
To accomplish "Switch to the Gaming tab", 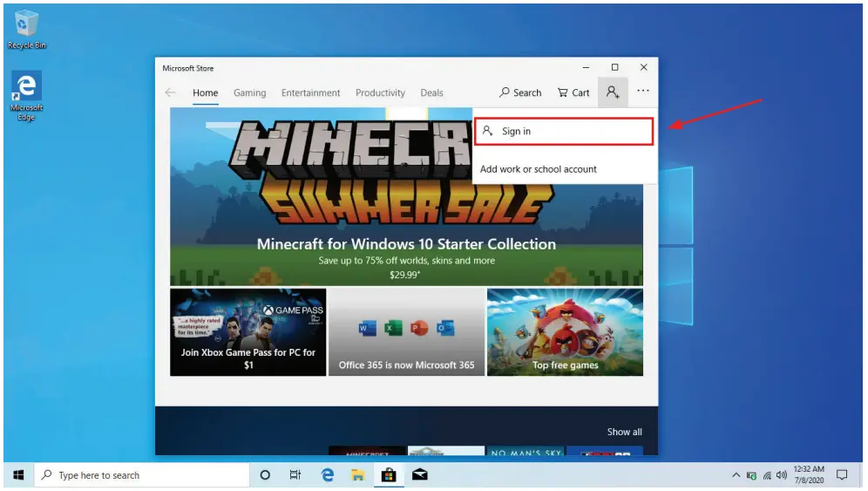I will [249, 92].
